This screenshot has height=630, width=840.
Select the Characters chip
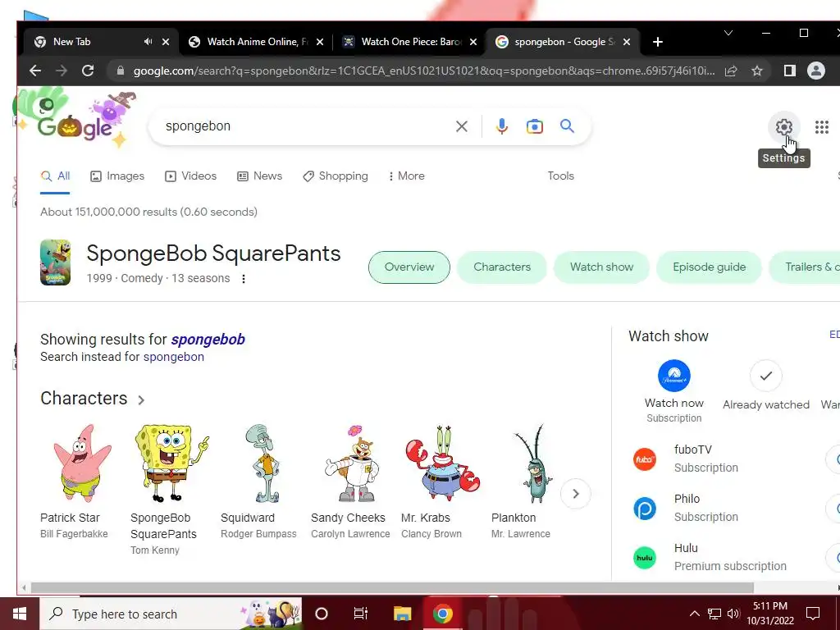tap(502, 267)
